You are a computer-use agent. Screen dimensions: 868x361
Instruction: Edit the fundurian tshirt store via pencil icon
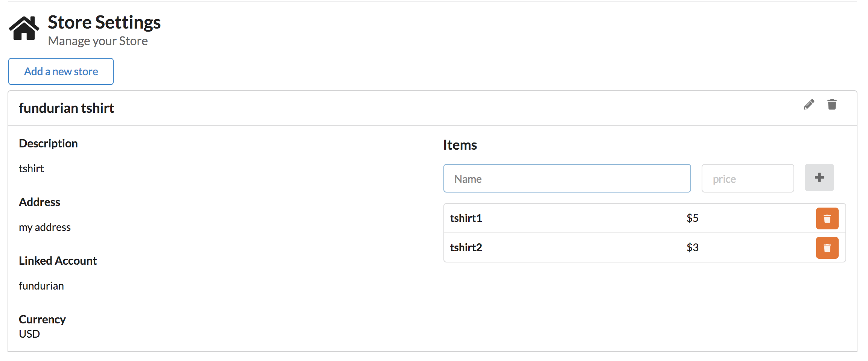(x=809, y=105)
